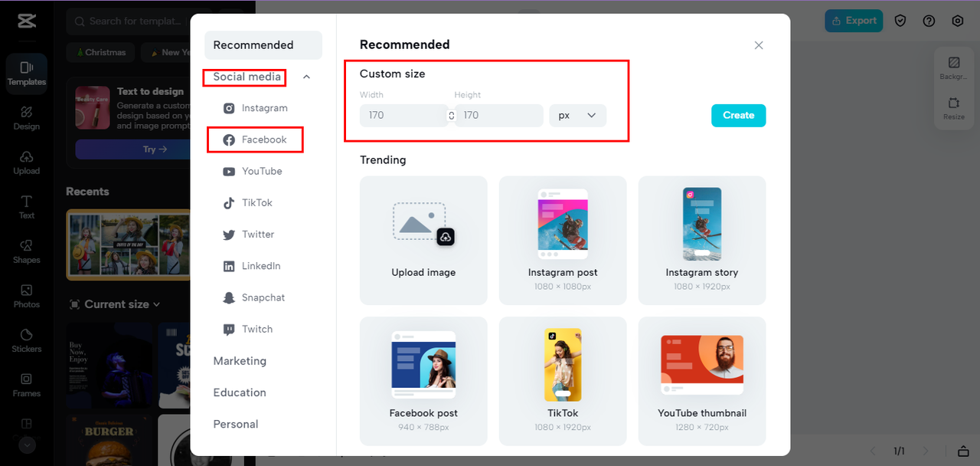980x466 pixels.
Task: Click the Create button
Action: pyautogui.click(x=738, y=115)
